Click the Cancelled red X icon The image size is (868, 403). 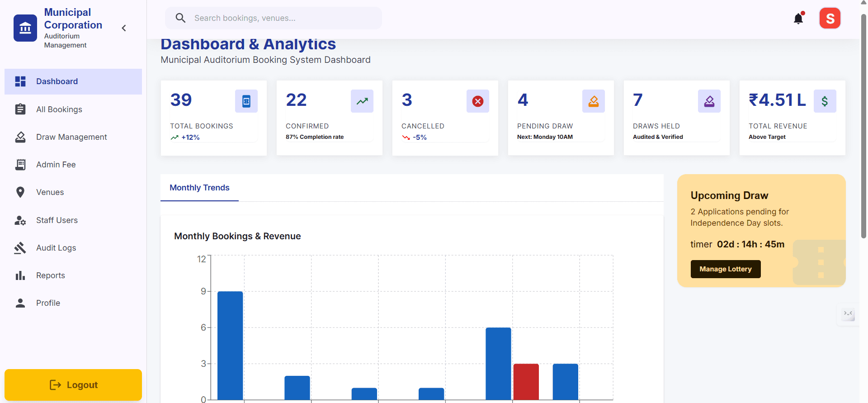(x=478, y=101)
